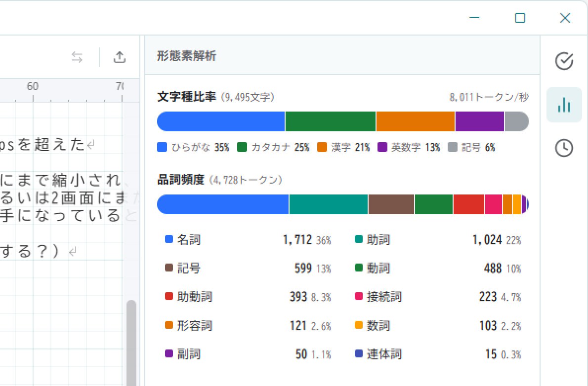The image size is (588, 386).
Task: Click the 動詞 488 row
Action: (x=438, y=268)
